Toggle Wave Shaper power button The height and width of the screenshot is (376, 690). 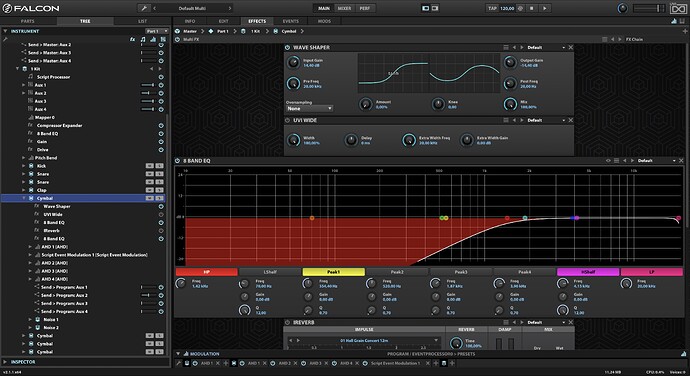pyautogui.click(x=287, y=48)
